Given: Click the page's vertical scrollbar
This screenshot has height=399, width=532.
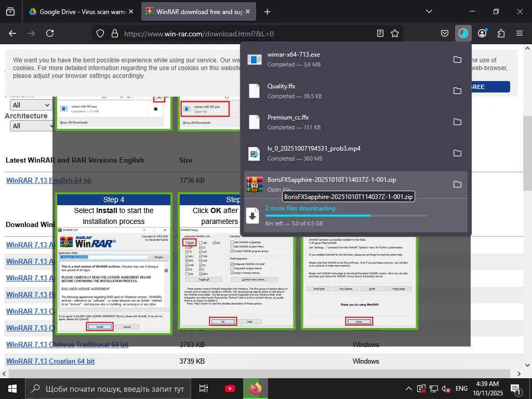Looking at the screenshot, I should (x=527, y=153).
